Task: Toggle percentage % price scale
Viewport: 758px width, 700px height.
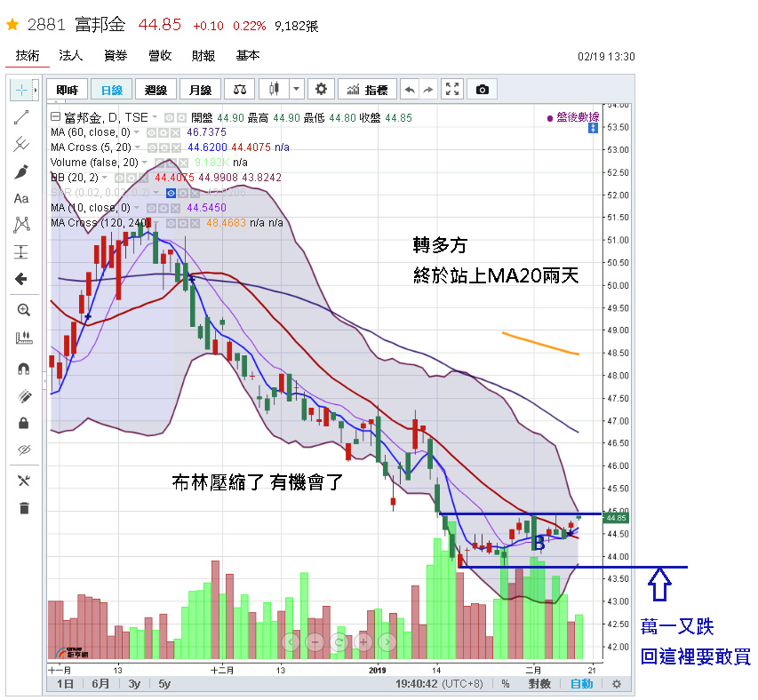Action: point(506,684)
